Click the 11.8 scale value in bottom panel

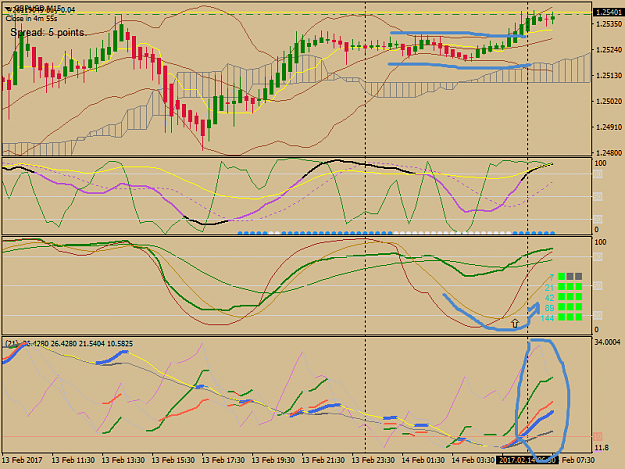(x=601, y=447)
